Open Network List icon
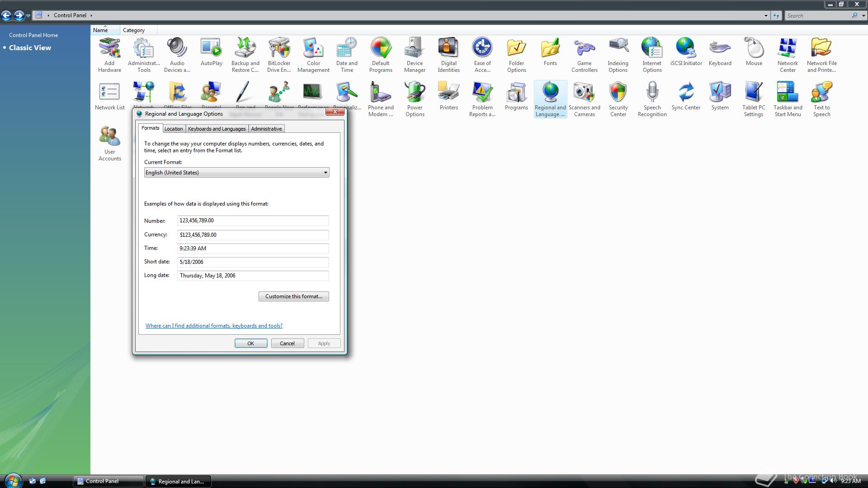The width and height of the screenshot is (868, 488). coord(109,96)
